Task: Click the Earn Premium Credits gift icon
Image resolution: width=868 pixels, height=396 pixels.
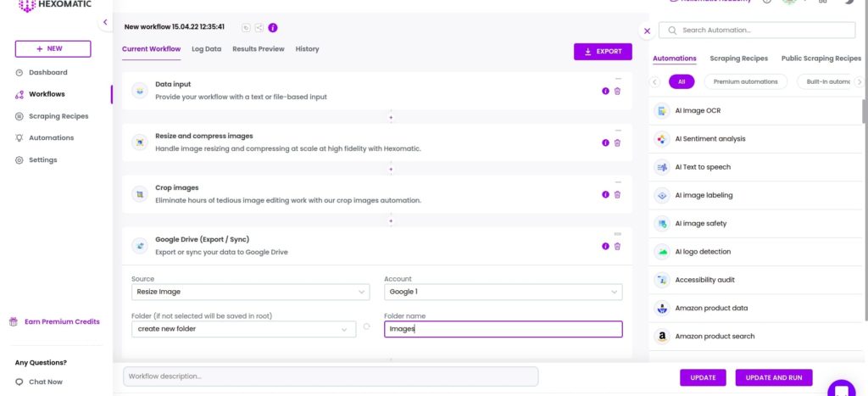Action: pyautogui.click(x=14, y=321)
